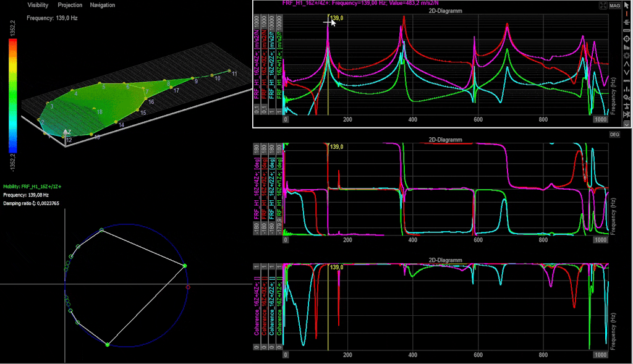The image size is (633, 364).
Task: Click magenta FRF_H1_16Z+/4Z+ axis upper limit 1000
Action: click(257, 22)
